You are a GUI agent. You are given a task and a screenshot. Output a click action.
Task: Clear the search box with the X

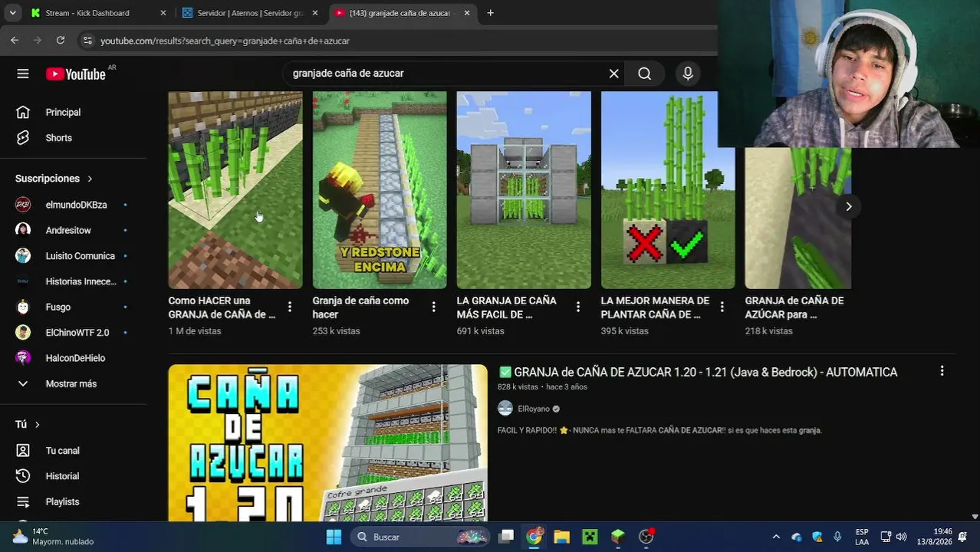[x=613, y=74]
